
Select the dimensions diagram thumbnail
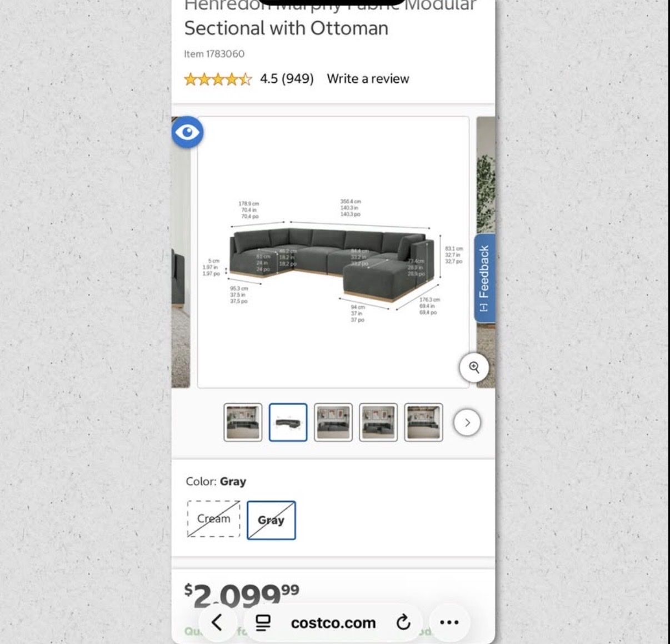(288, 423)
